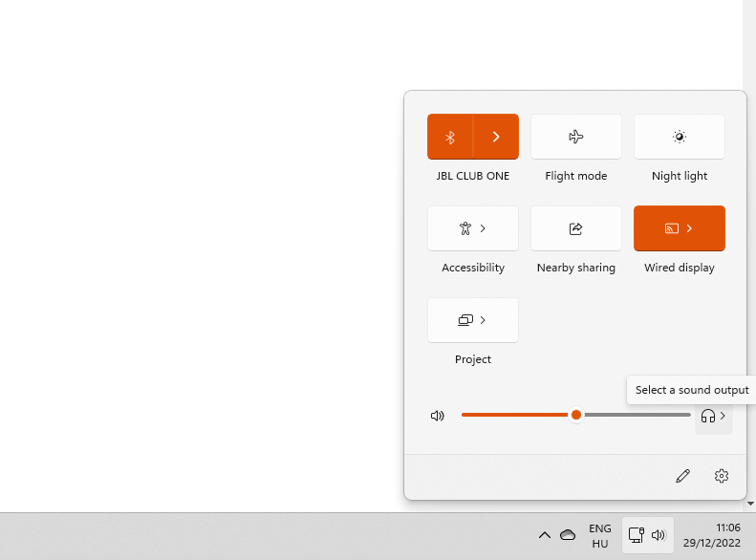Image resolution: width=756 pixels, height=560 pixels.
Task: Turn on Night light tile
Action: click(680, 137)
